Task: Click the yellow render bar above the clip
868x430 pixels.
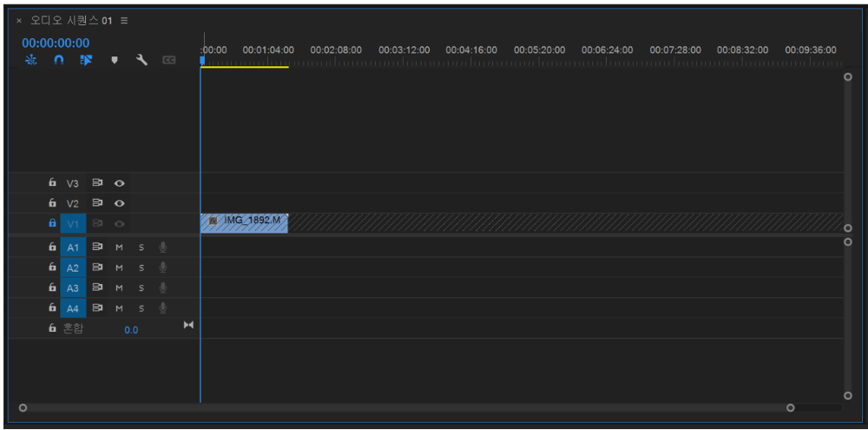Action: click(x=244, y=68)
